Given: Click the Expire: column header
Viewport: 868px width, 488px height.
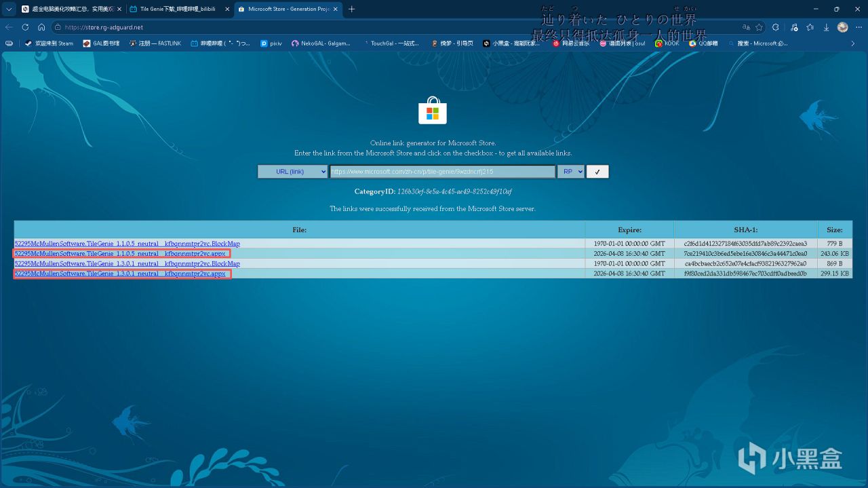Looking at the screenshot, I should click(629, 229).
